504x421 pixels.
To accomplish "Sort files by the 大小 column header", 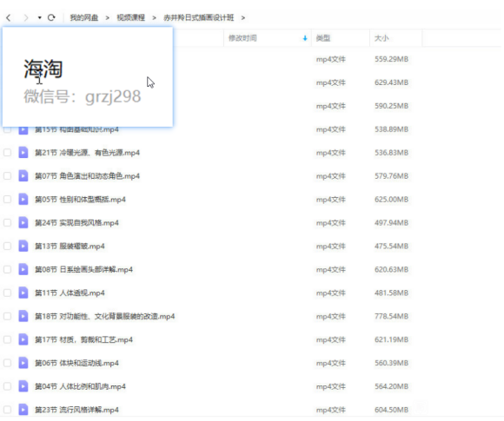I will click(381, 38).
